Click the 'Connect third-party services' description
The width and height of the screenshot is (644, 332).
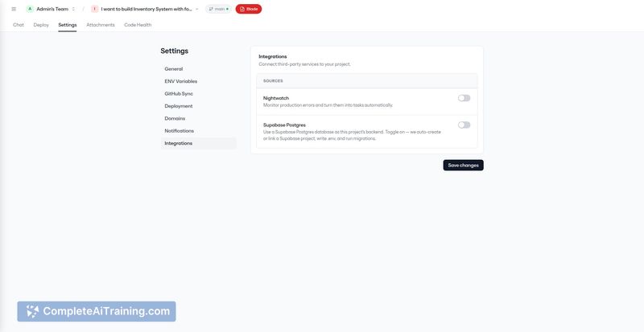pyautogui.click(x=305, y=64)
